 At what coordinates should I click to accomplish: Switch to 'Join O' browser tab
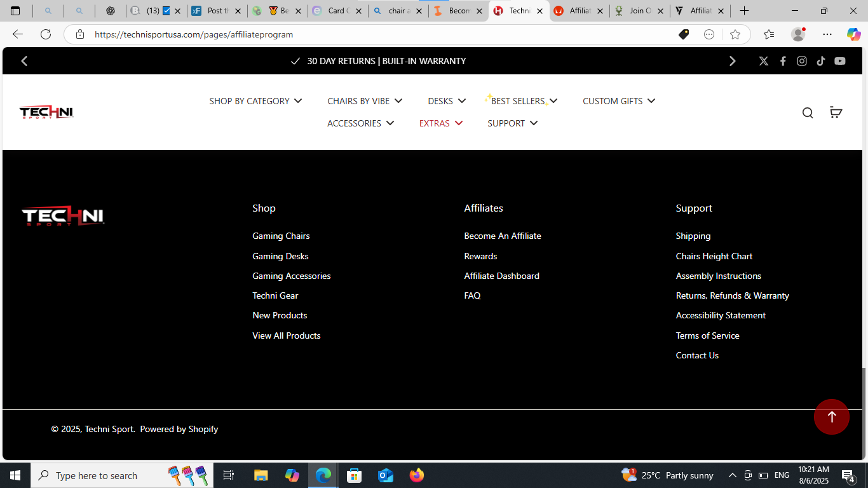click(639, 11)
